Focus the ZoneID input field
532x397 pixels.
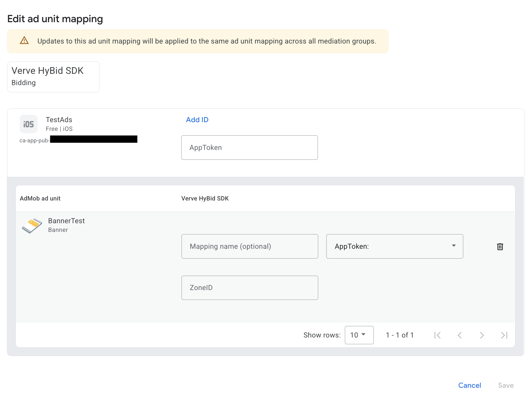[250, 288]
